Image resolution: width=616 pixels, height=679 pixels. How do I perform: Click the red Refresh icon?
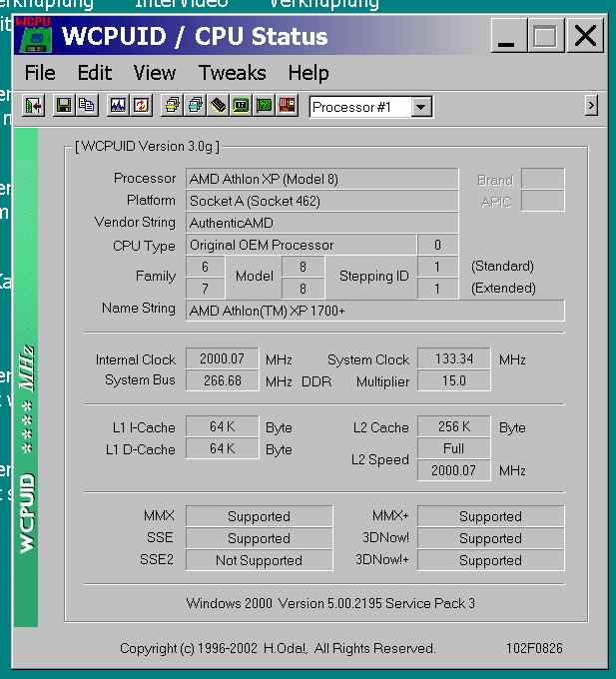pos(141,106)
